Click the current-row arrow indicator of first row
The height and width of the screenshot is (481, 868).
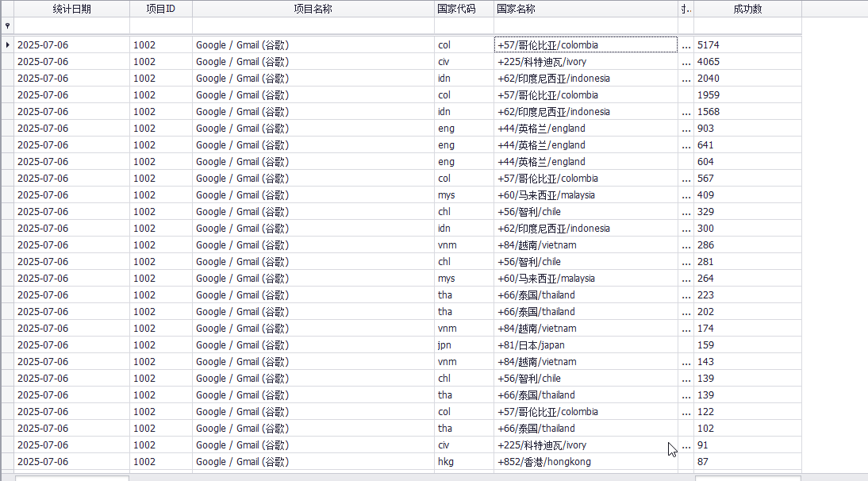(x=7, y=44)
